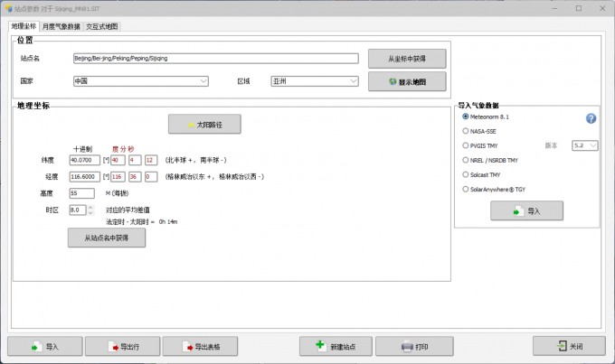The image size is (615, 364).
Task: Click the blue help question mark icon
Action: (591, 118)
